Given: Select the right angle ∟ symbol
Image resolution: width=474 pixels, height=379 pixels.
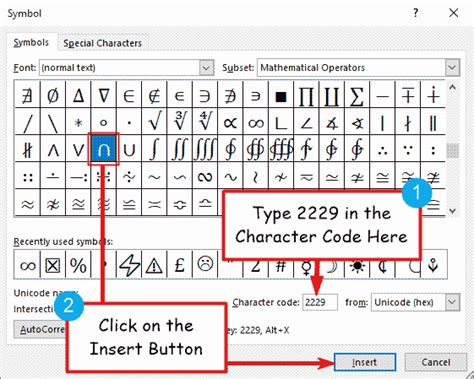Looking at the screenshot, I should coord(281,122).
